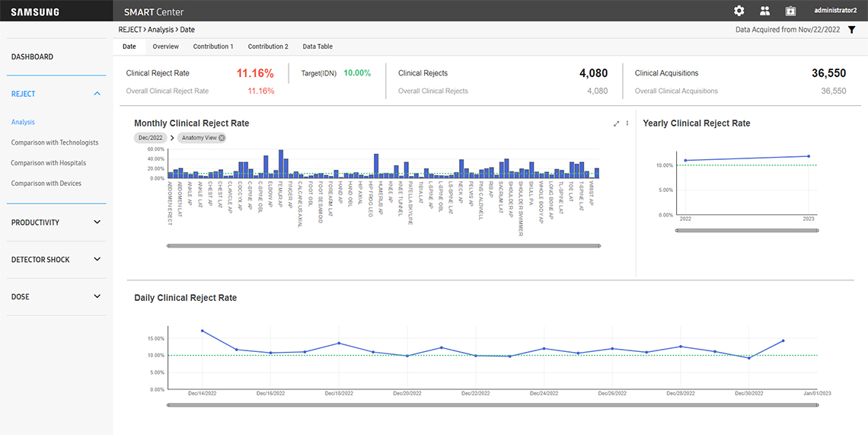Screen dimensions: 868x435
Task: Switch to the Overview tab
Action: pos(165,46)
